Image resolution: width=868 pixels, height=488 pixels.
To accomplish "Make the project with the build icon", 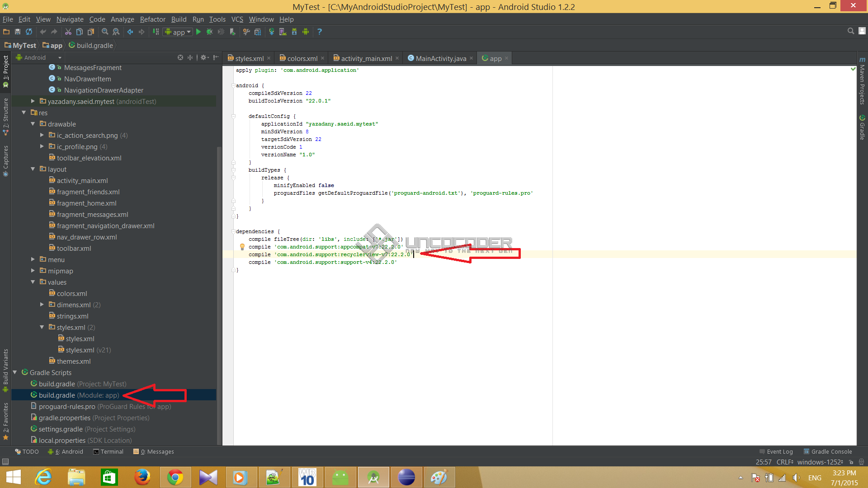I will tap(156, 32).
